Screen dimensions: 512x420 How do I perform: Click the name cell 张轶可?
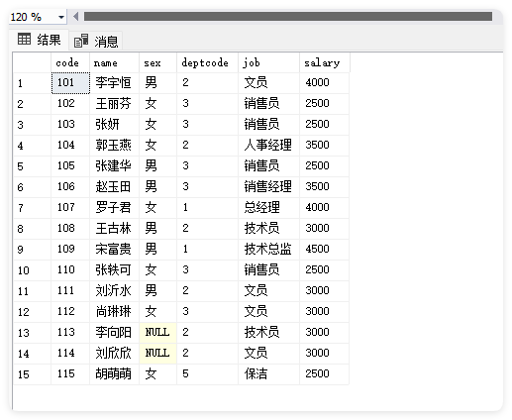point(114,270)
